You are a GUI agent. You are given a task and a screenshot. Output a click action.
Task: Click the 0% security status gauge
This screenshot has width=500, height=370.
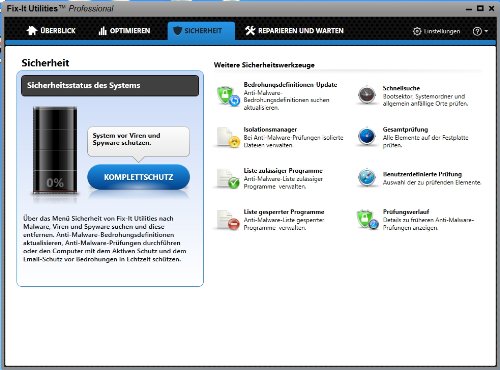pos(55,150)
